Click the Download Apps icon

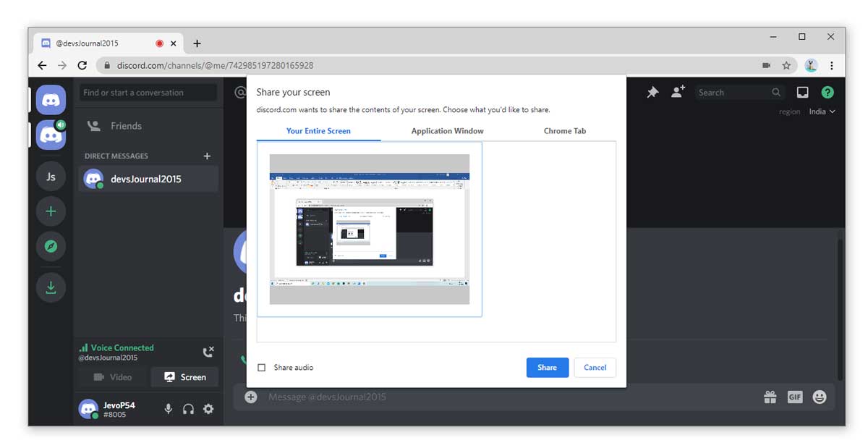click(51, 287)
